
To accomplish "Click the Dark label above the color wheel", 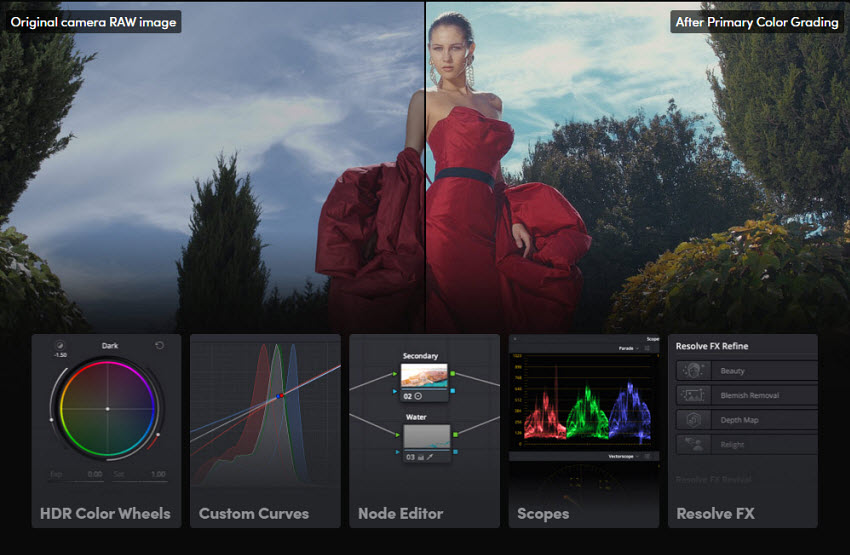I will pos(110,345).
